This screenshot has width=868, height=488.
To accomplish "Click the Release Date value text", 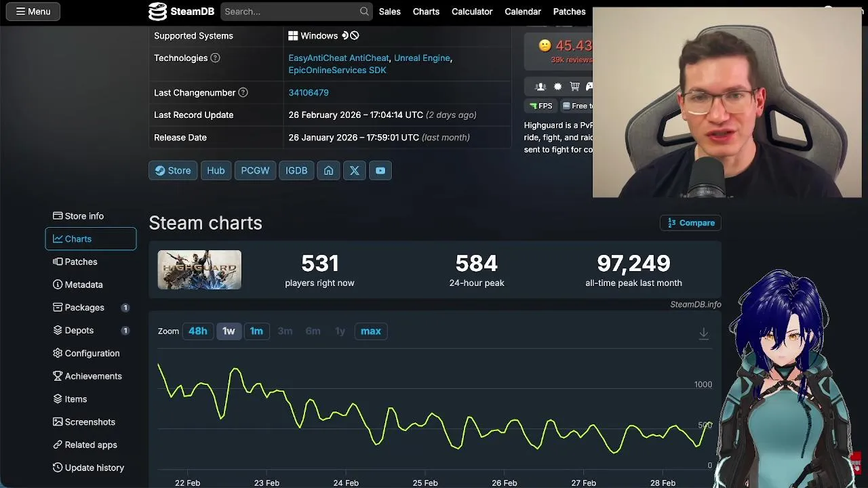I will coord(379,138).
